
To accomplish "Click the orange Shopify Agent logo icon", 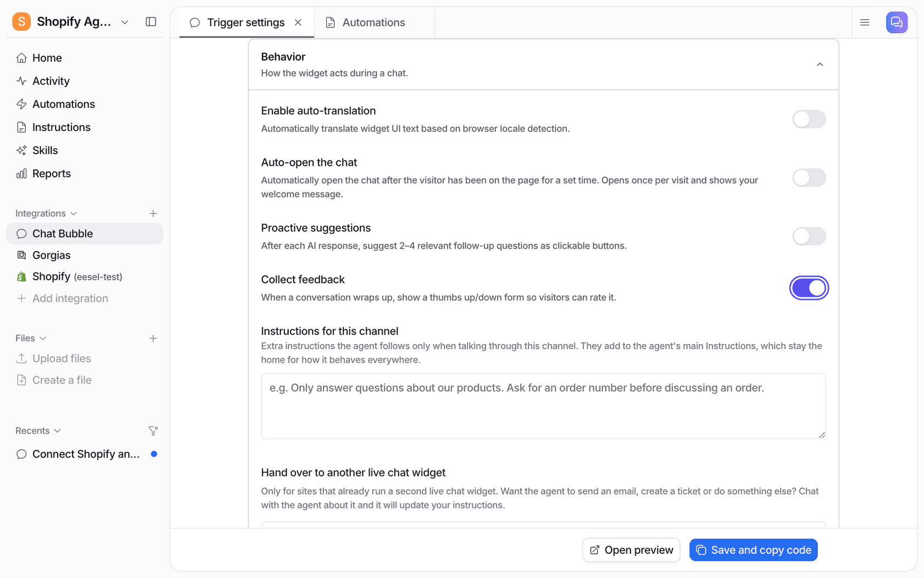I will click(21, 21).
